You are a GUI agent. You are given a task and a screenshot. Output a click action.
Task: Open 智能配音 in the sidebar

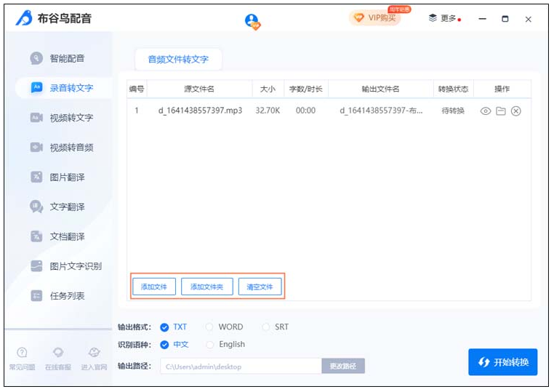tap(66, 58)
